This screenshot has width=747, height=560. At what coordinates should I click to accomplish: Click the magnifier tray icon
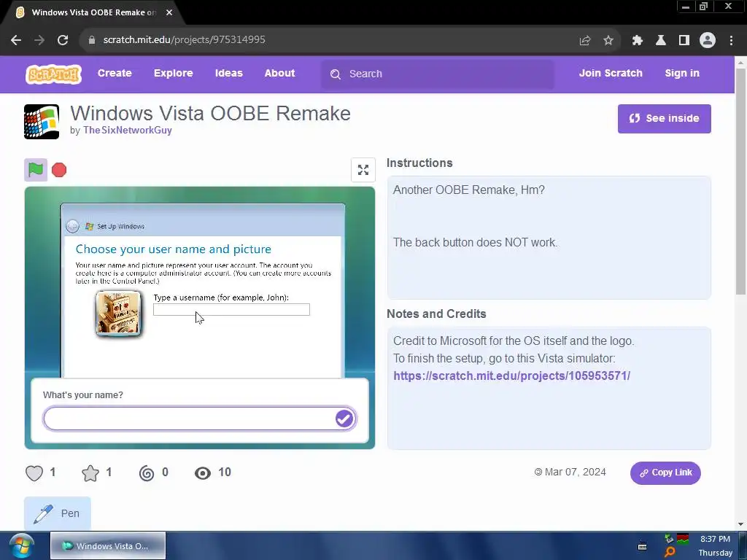click(670, 552)
